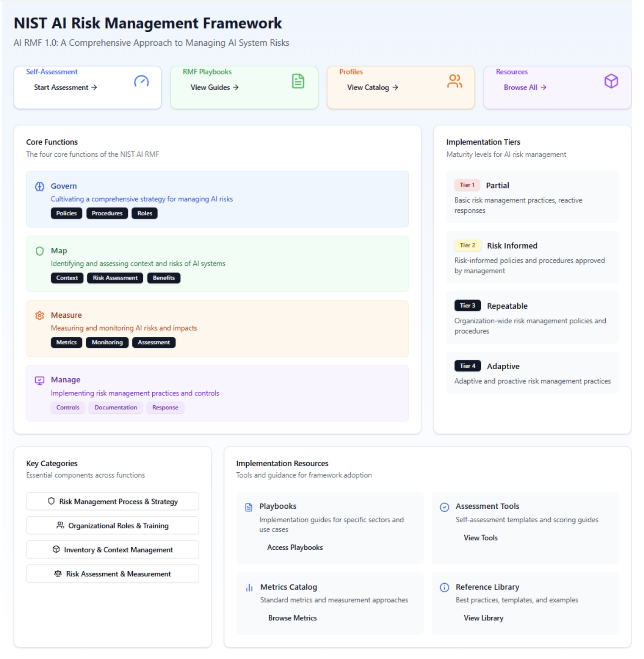Click the Partial tier title

[x=497, y=185]
